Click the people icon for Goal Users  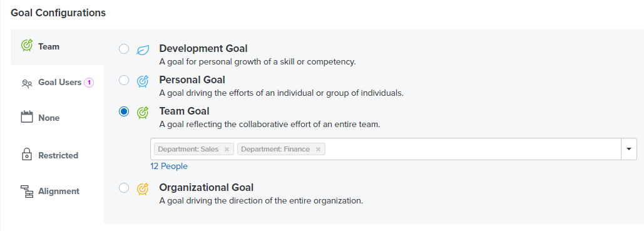coord(27,84)
